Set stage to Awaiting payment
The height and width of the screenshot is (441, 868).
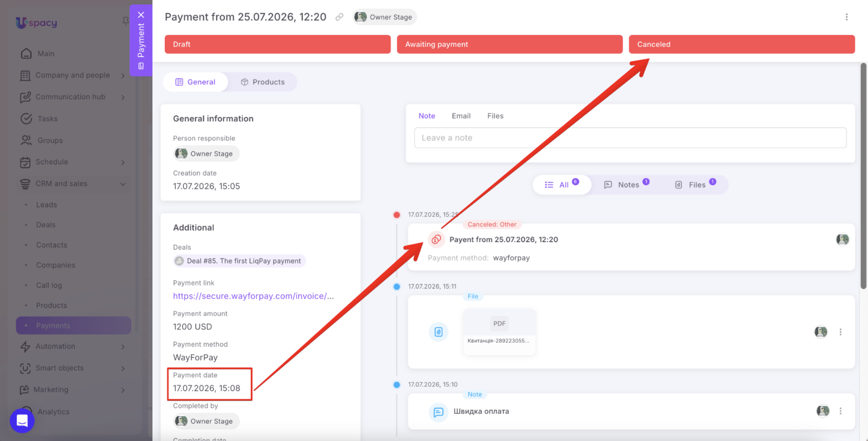pyautogui.click(x=509, y=44)
